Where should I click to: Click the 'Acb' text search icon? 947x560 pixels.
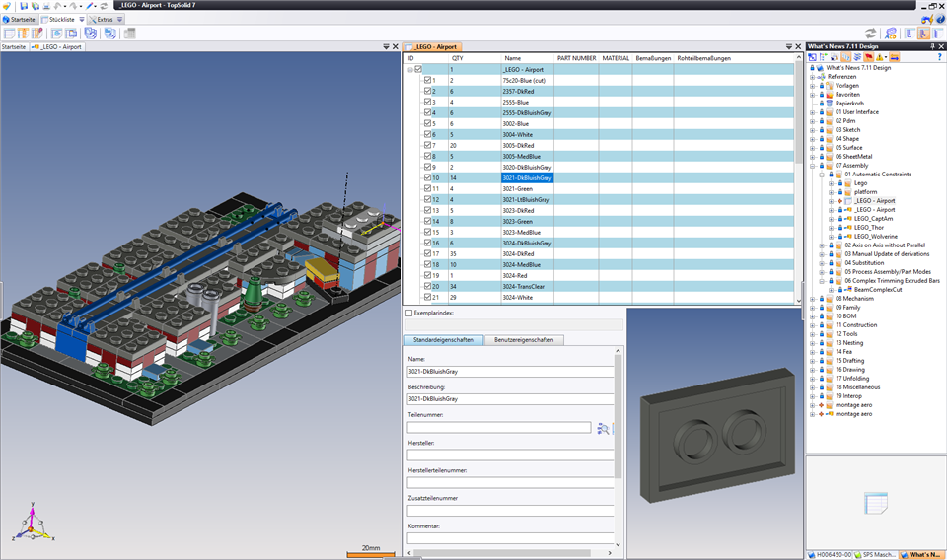tap(891, 34)
